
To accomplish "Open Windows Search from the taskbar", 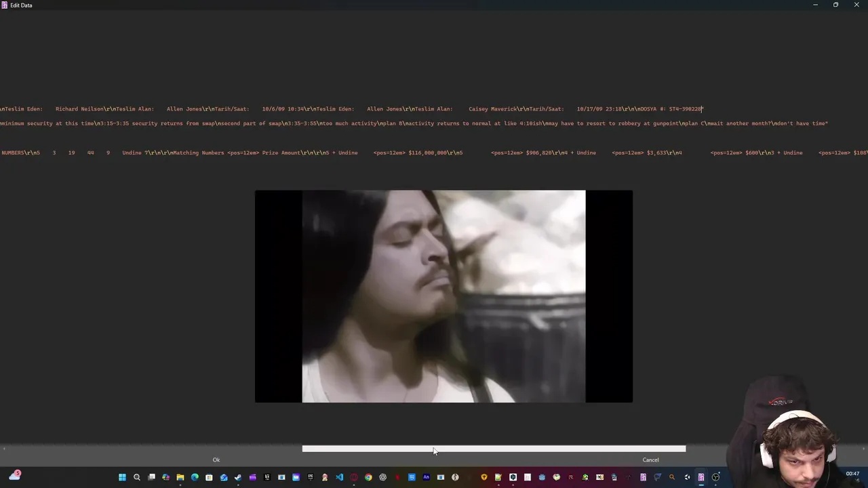I will [x=136, y=477].
